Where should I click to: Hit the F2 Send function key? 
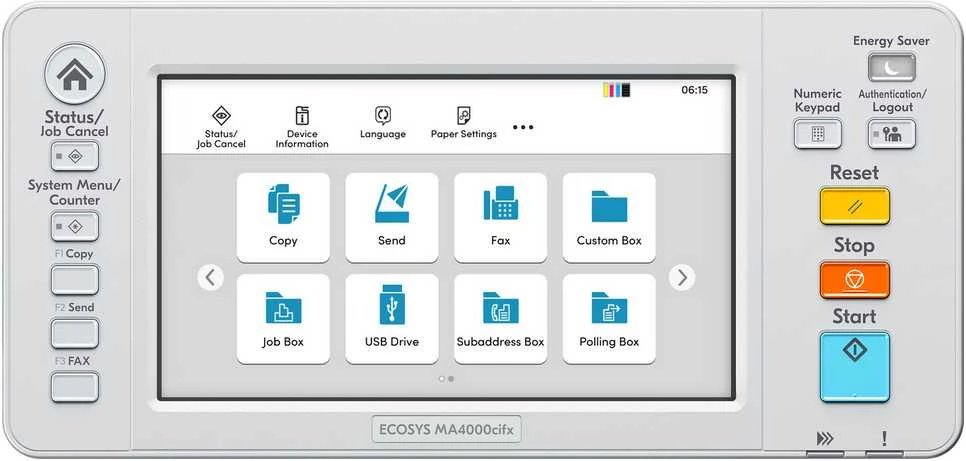75,333
